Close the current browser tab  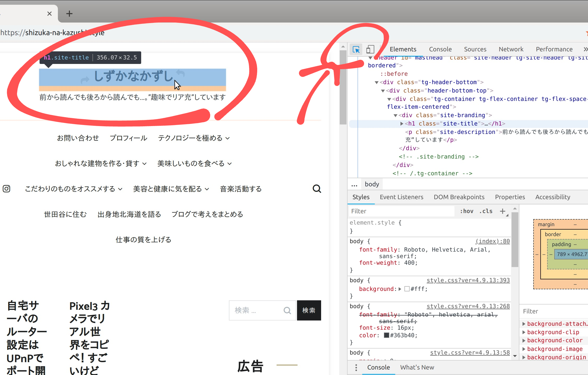pos(49,14)
